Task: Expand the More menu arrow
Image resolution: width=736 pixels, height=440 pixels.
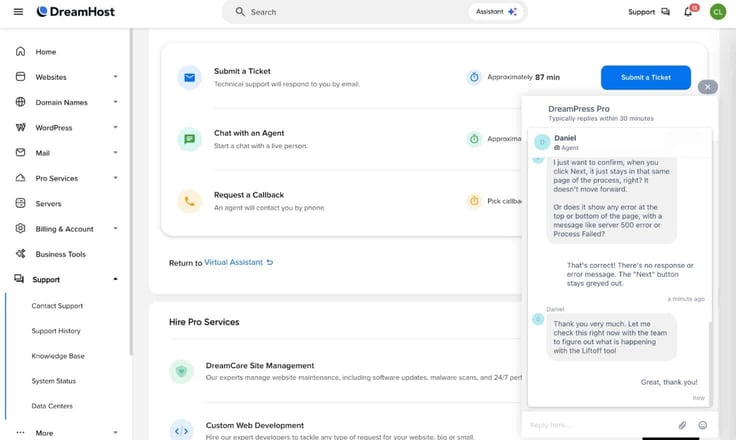Action: point(115,432)
